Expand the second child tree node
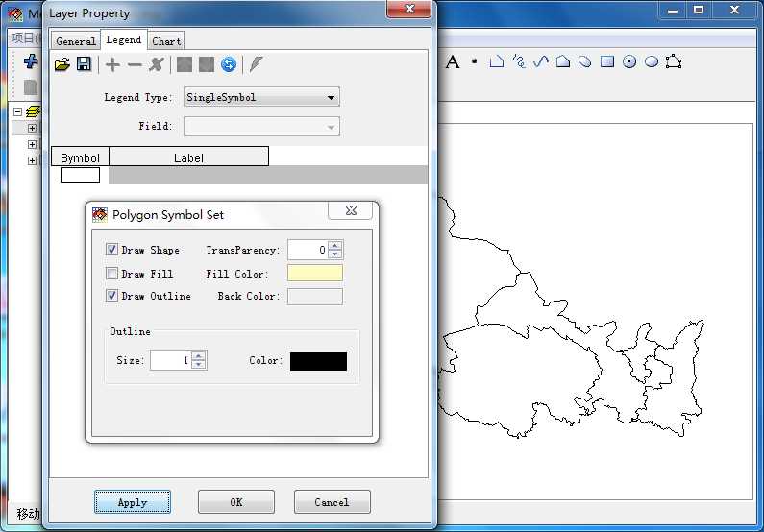Viewport: 764px width, 532px height. (x=32, y=145)
